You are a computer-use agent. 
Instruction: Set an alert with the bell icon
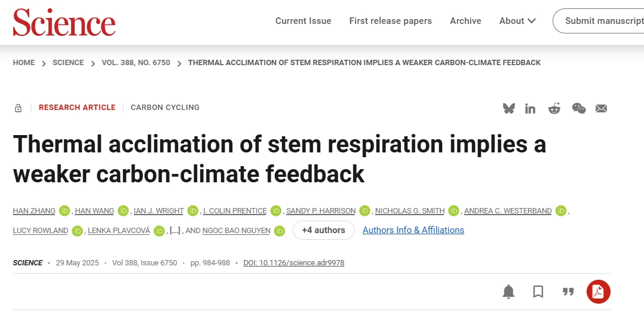508,292
